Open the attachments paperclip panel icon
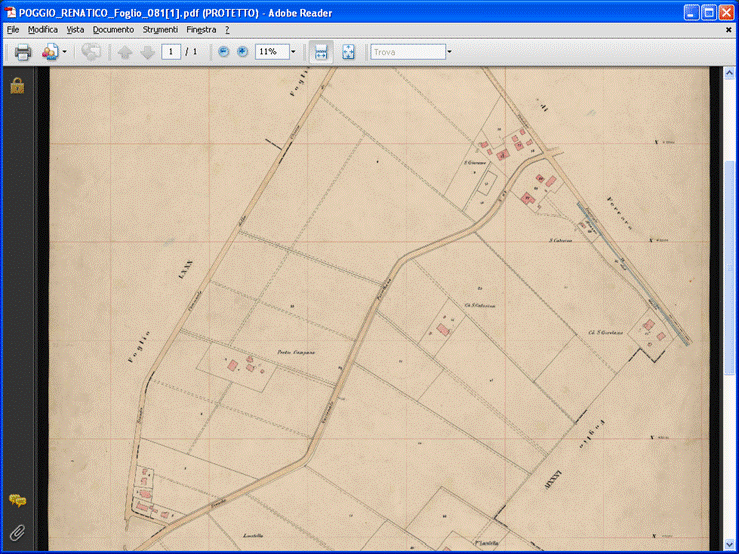739x554 pixels. 17,532
